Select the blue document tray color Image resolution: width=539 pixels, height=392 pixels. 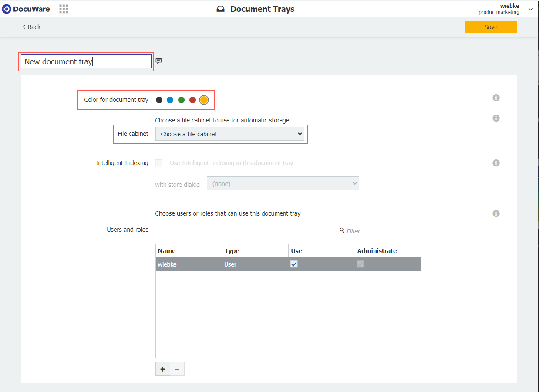170,100
